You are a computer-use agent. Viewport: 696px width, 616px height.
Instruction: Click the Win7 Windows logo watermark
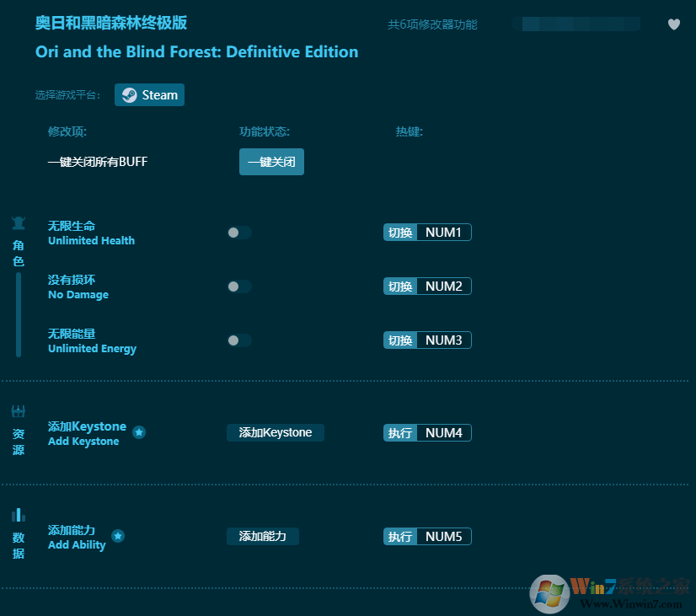(549, 593)
